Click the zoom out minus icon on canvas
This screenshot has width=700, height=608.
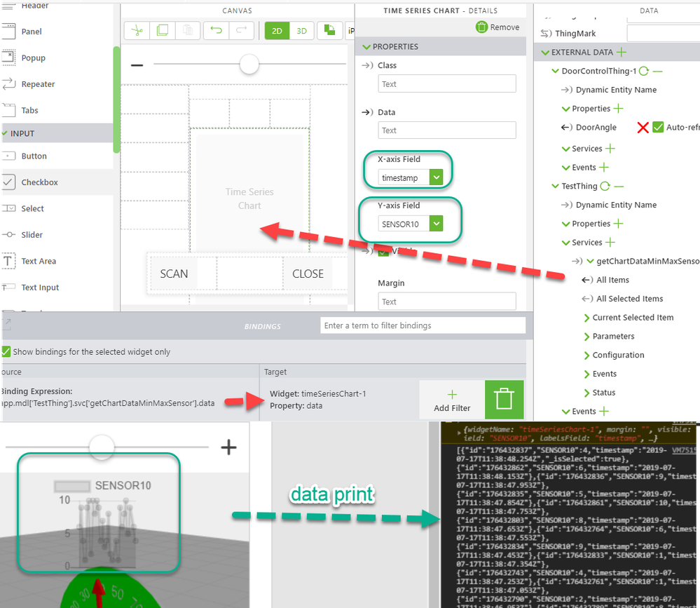point(137,65)
